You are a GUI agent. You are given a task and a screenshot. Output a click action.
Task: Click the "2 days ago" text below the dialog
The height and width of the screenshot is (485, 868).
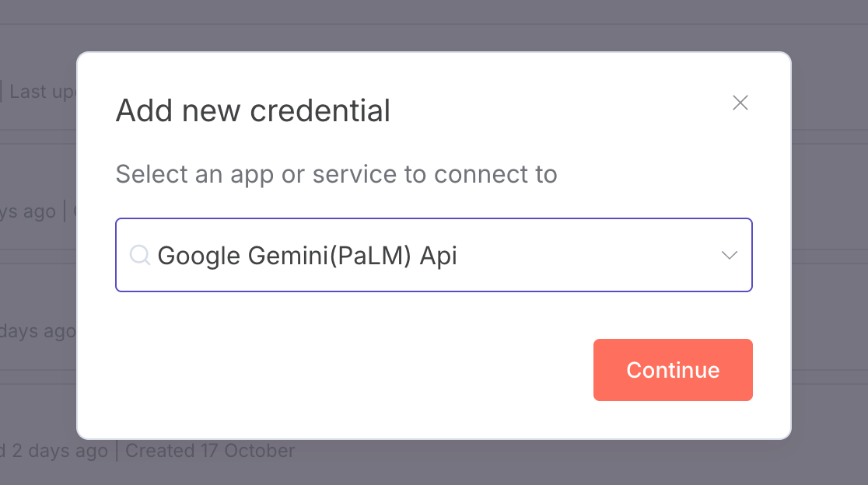(59, 450)
